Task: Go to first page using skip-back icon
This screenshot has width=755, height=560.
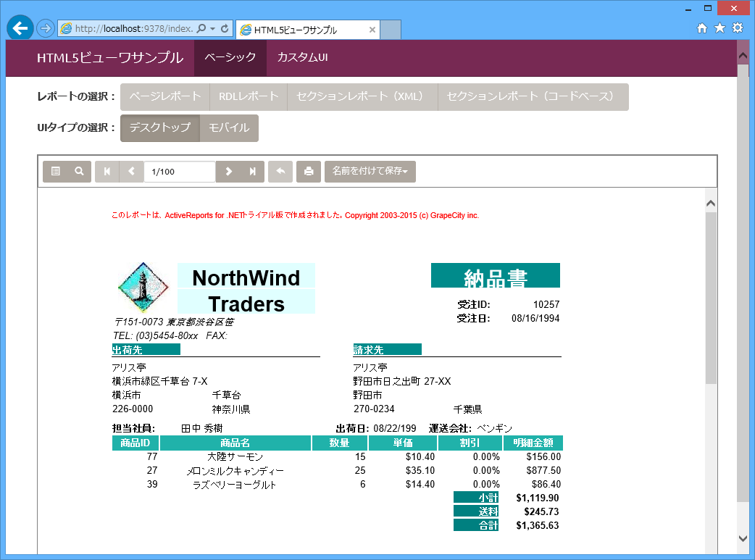Action: click(107, 172)
